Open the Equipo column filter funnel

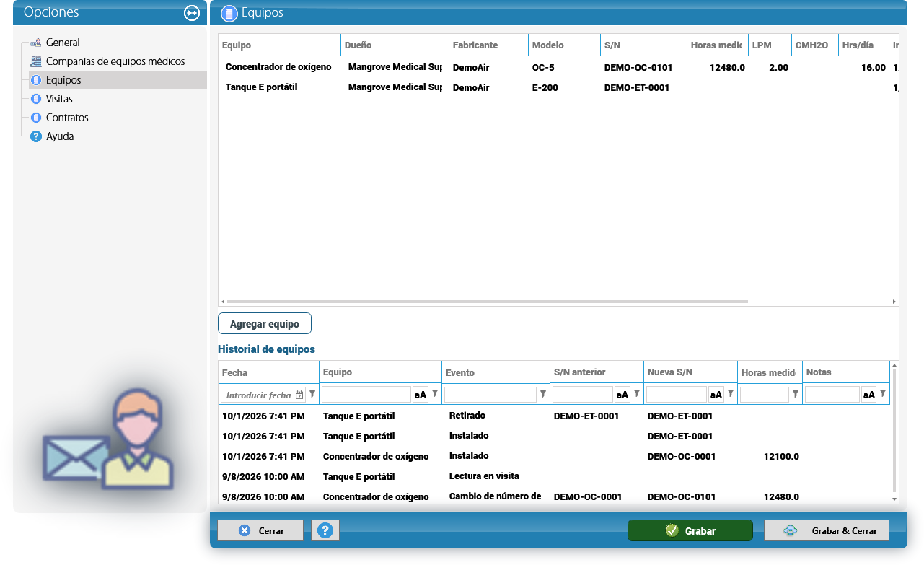pos(435,394)
